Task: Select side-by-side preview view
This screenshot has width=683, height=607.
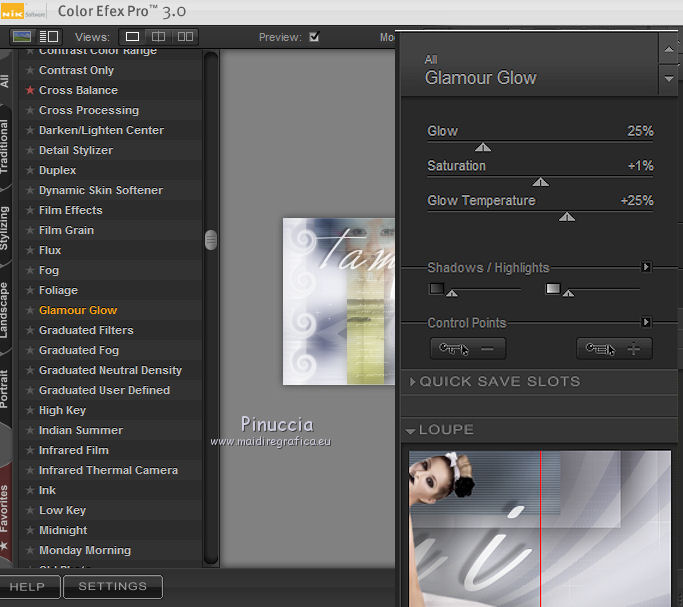Action: click(185, 37)
